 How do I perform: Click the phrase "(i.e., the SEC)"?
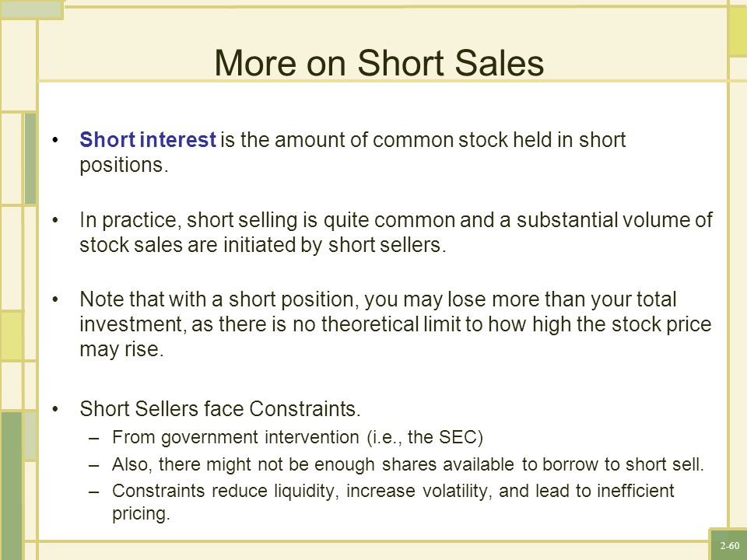[426, 437]
